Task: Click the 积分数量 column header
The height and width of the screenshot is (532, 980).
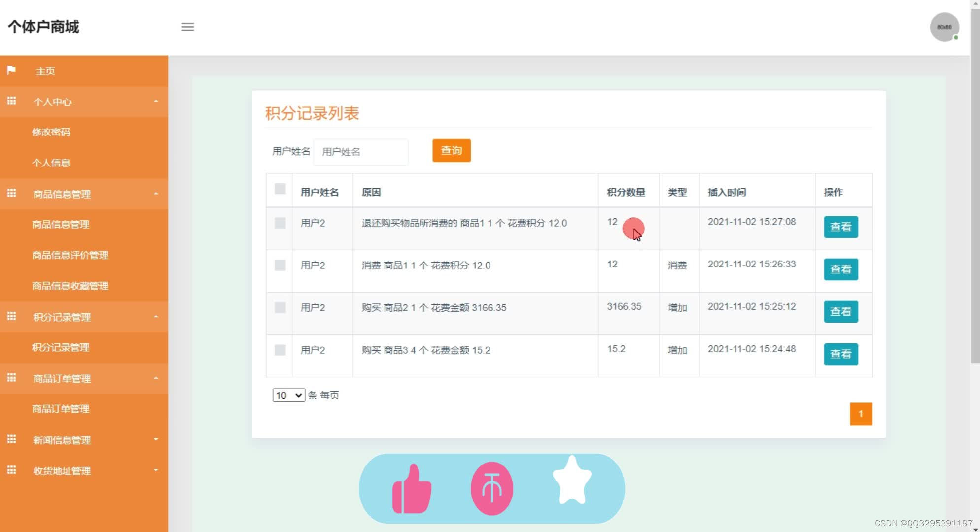Action: pos(626,192)
